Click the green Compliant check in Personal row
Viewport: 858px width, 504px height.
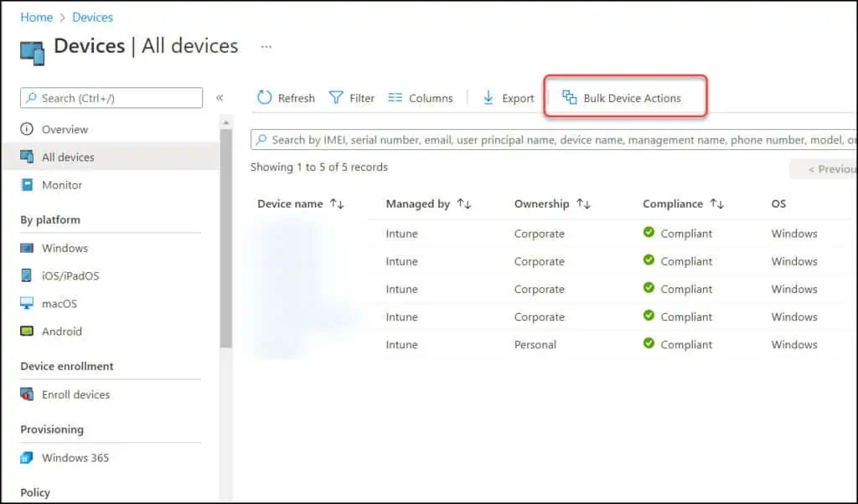pos(649,343)
